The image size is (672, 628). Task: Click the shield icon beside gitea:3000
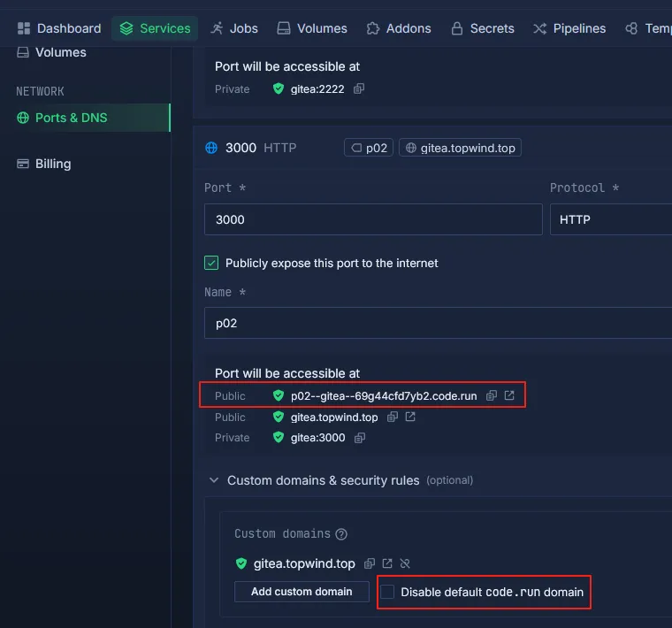(279, 437)
